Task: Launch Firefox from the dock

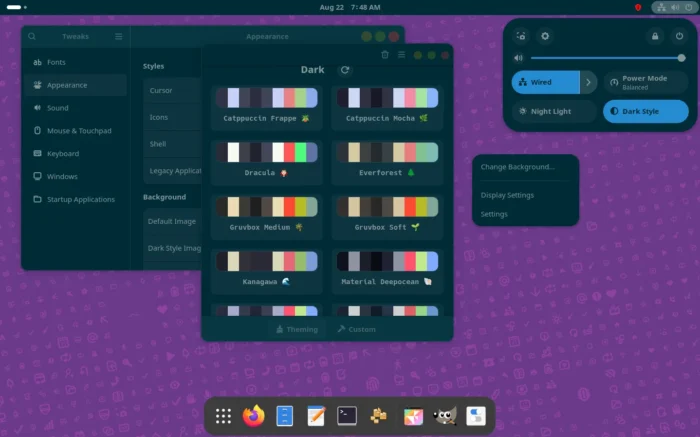Action: click(254, 416)
